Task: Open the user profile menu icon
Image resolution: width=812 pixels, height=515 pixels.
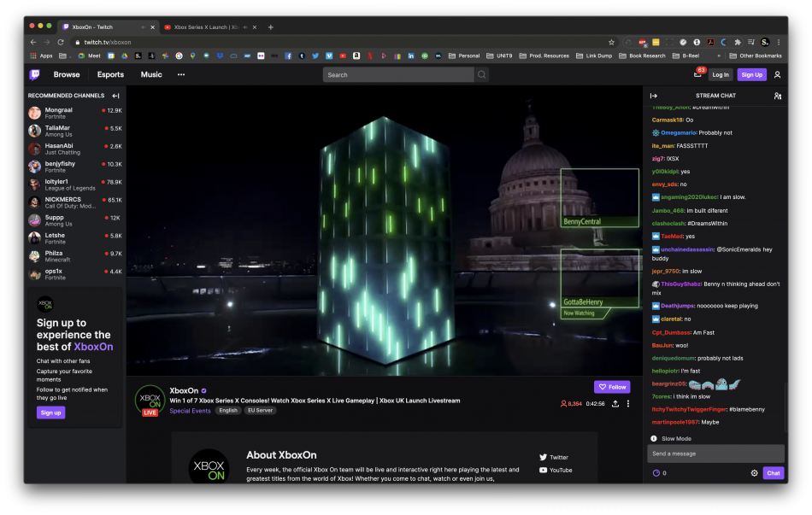Action: pyautogui.click(x=777, y=74)
